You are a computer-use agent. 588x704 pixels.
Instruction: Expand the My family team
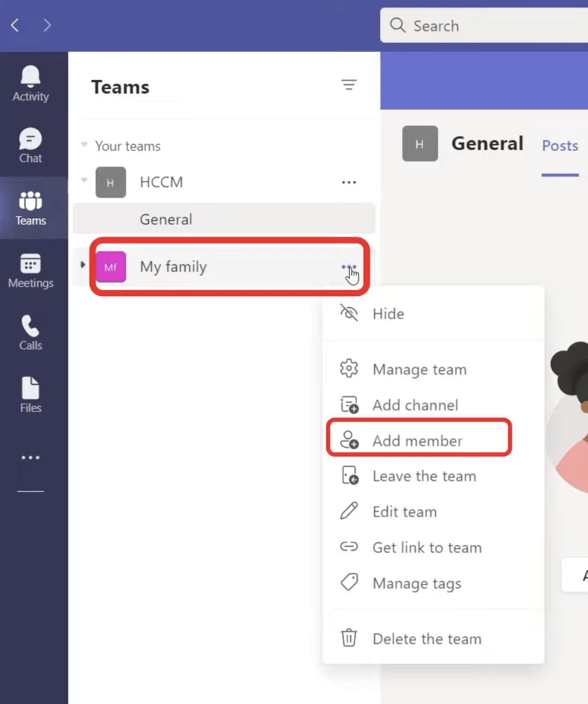click(x=83, y=264)
